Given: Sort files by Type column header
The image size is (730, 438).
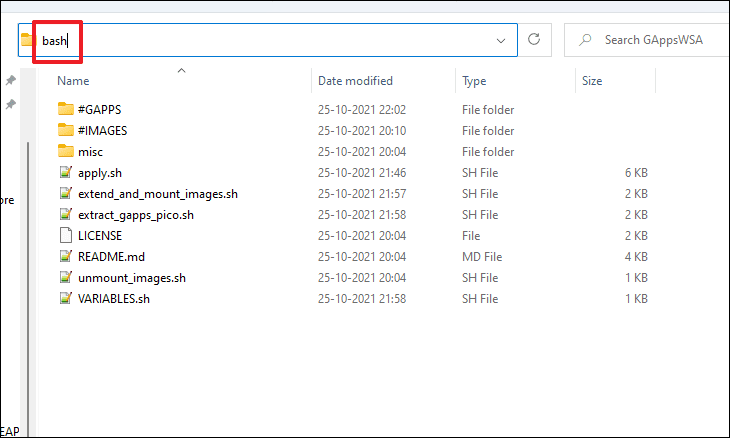Looking at the screenshot, I should point(474,81).
